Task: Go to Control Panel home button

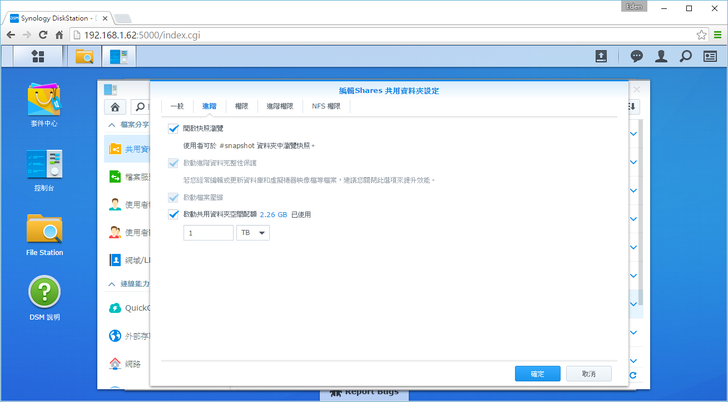Action: coord(115,107)
